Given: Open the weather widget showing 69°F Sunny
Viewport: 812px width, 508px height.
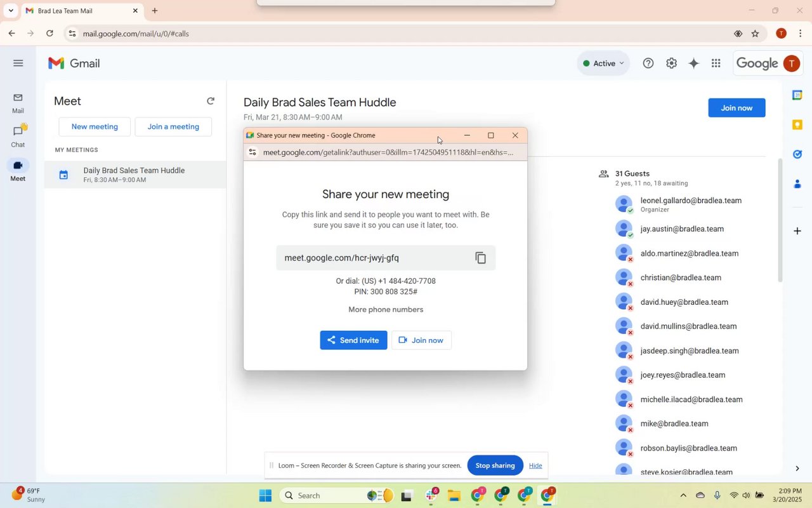Looking at the screenshot, I should pos(29,495).
